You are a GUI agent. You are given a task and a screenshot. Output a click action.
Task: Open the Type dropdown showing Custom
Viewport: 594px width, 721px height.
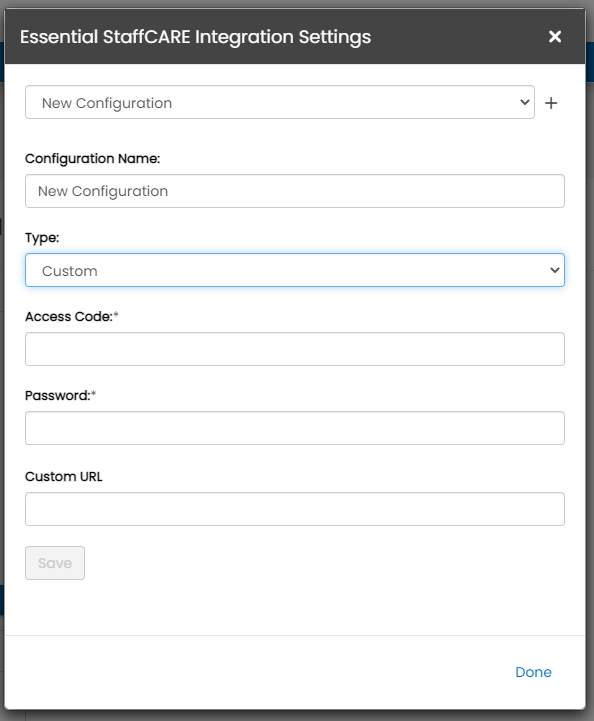pos(295,270)
